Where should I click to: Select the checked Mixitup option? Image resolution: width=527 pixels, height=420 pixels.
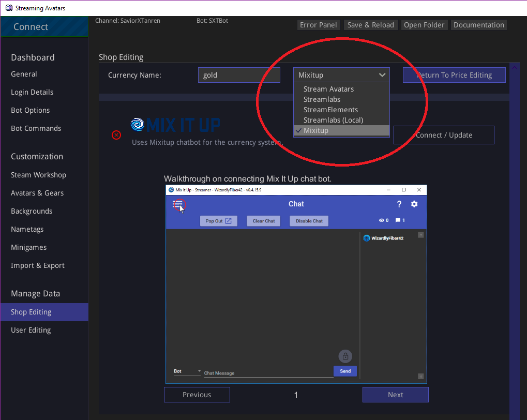(315, 130)
